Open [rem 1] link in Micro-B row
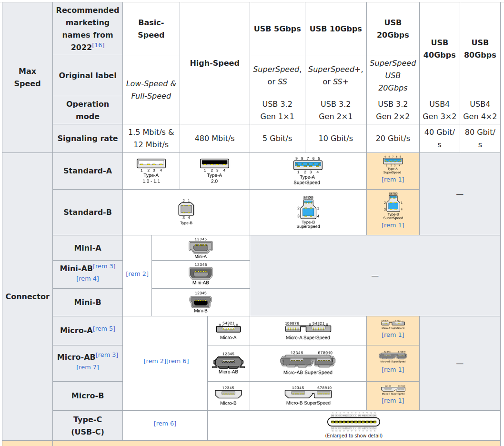Screen dimensions: 504x446 [393, 401]
